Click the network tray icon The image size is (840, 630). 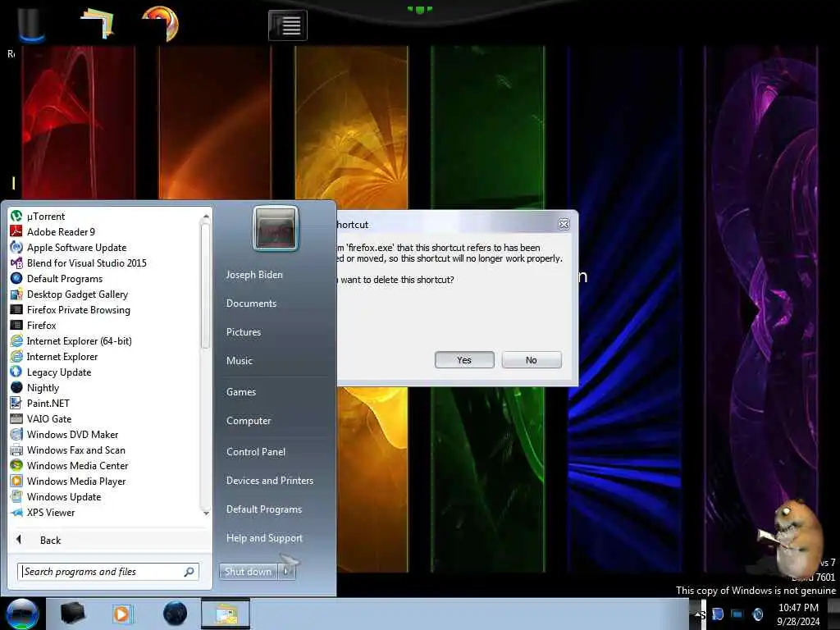click(737, 614)
